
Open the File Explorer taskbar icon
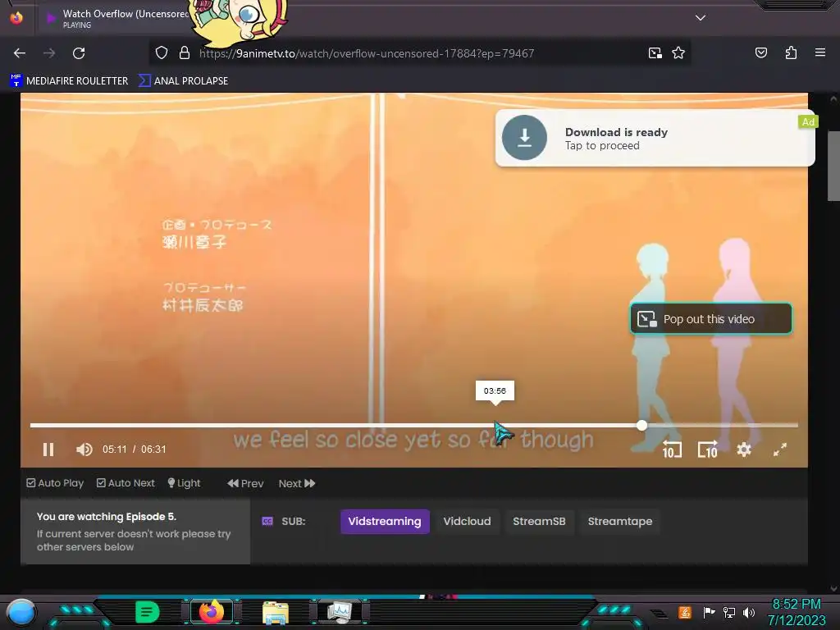(x=276, y=613)
